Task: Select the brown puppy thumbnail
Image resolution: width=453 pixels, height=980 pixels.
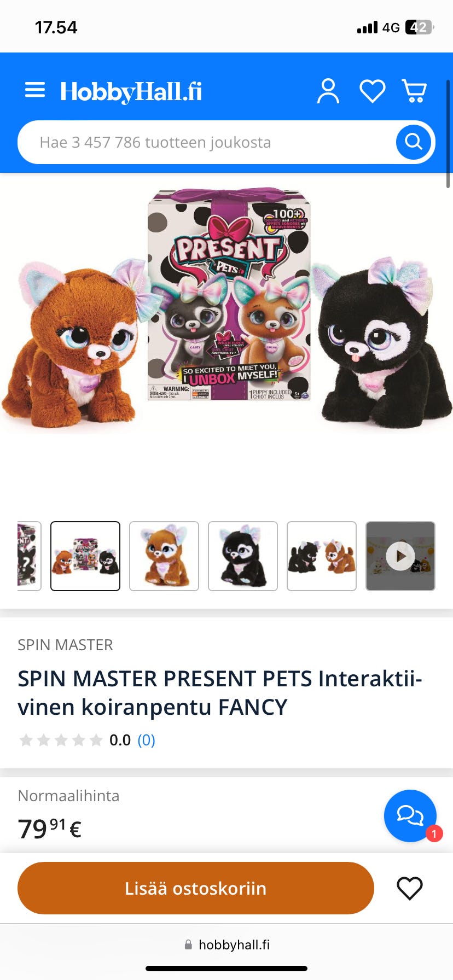Action: click(x=164, y=556)
